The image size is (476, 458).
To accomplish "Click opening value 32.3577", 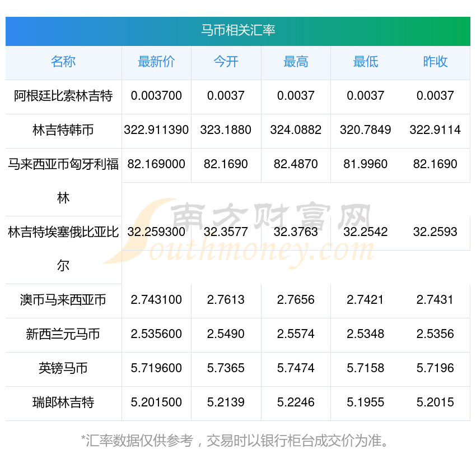I will pyautogui.click(x=226, y=232).
